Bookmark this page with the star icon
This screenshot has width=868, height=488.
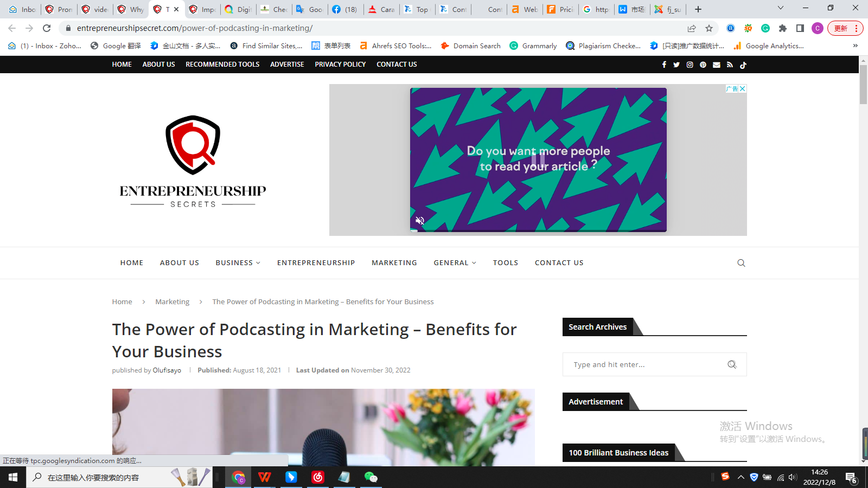709,28
